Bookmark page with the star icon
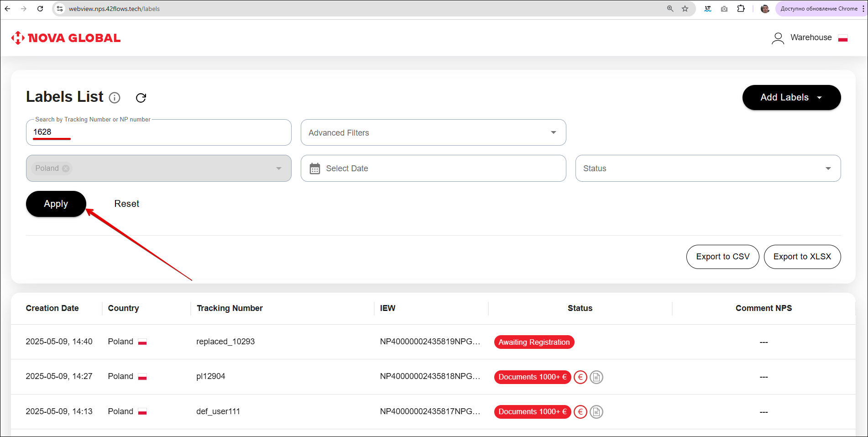Viewport: 868px width, 437px height. [685, 9]
